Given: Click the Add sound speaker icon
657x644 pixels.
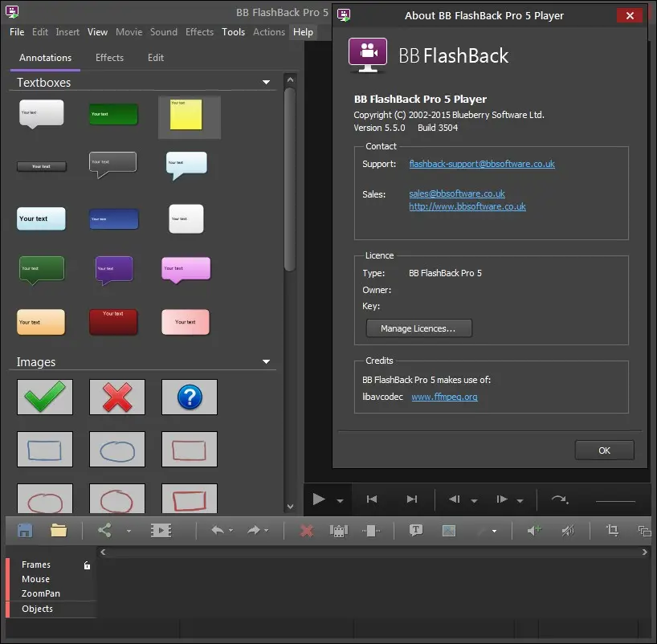Looking at the screenshot, I should [534, 530].
